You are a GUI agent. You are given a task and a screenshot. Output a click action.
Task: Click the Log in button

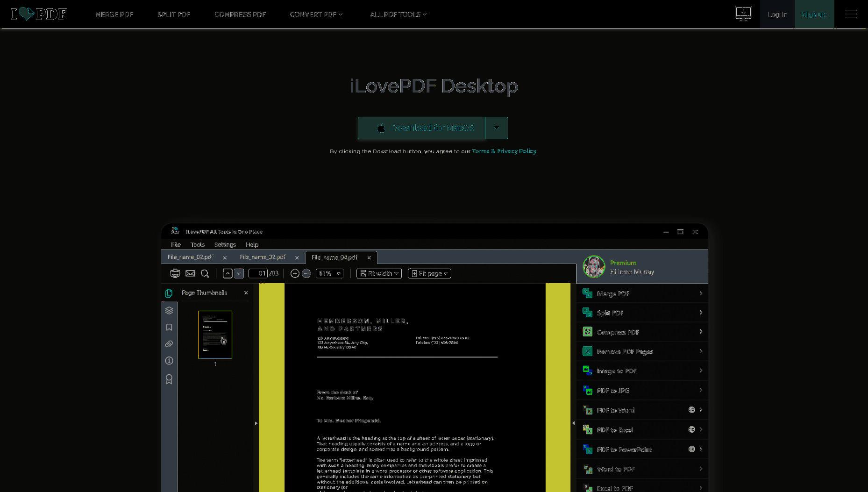pyautogui.click(x=777, y=14)
